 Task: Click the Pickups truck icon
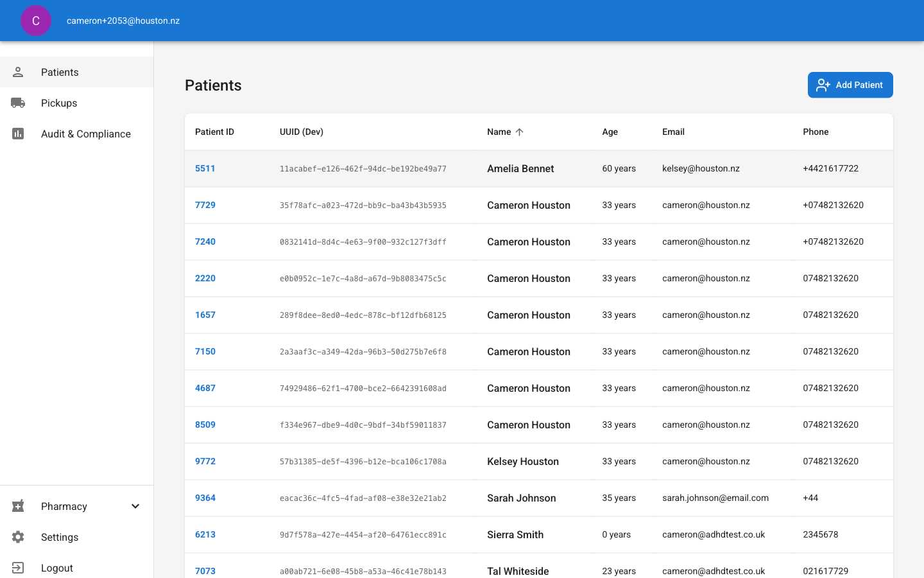(x=18, y=103)
